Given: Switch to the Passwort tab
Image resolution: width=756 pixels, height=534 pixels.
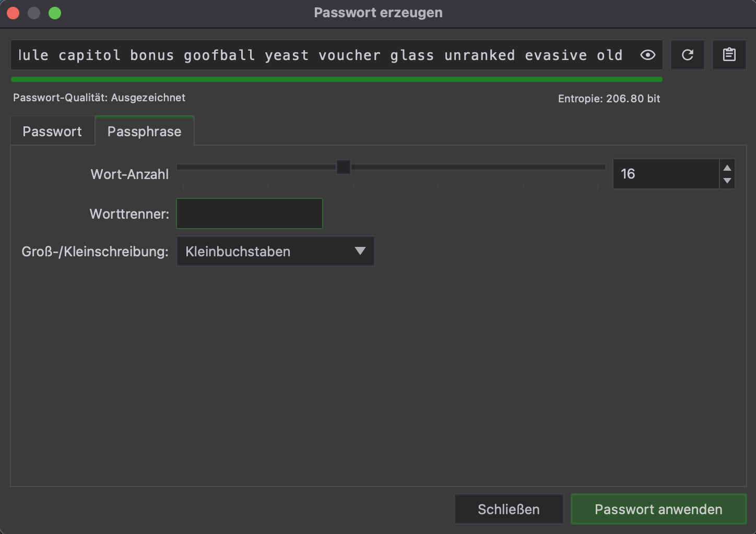Looking at the screenshot, I should tap(52, 131).
